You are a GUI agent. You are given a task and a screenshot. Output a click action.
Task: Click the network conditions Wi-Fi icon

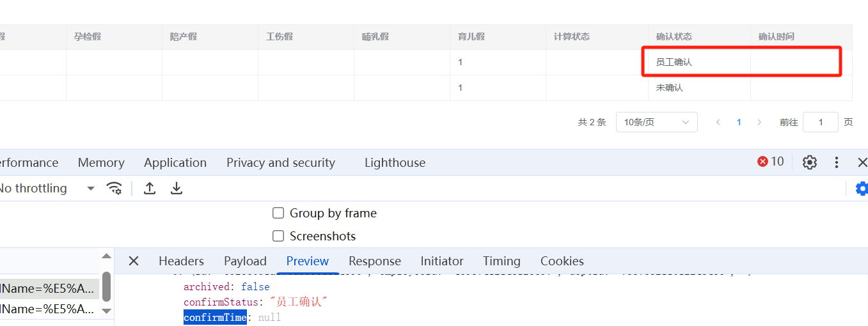click(114, 188)
